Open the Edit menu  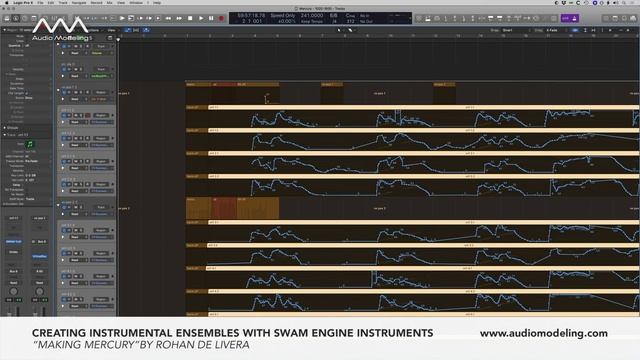pyautogui.click(x=51, y=2)
